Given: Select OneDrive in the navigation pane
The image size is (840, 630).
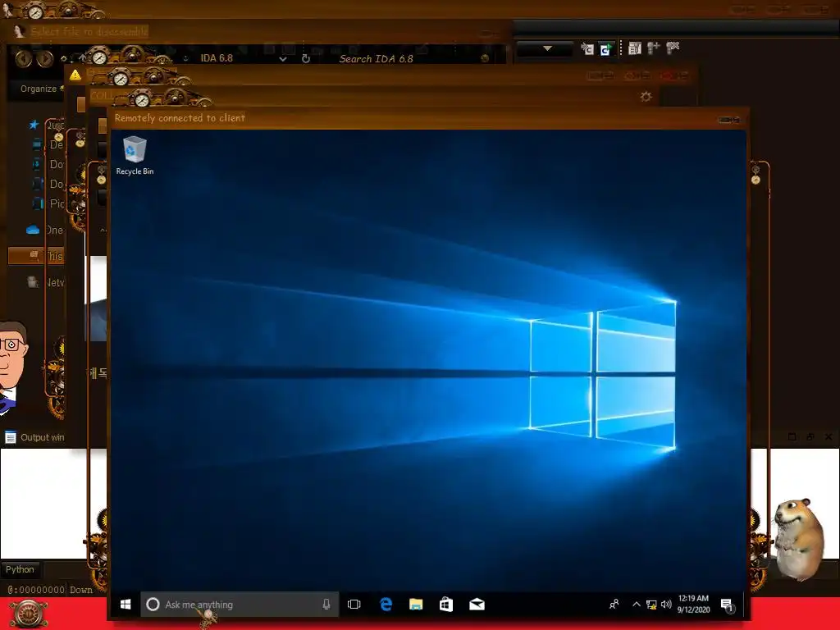Looking at the screenshot, I should tap(33, 230).
